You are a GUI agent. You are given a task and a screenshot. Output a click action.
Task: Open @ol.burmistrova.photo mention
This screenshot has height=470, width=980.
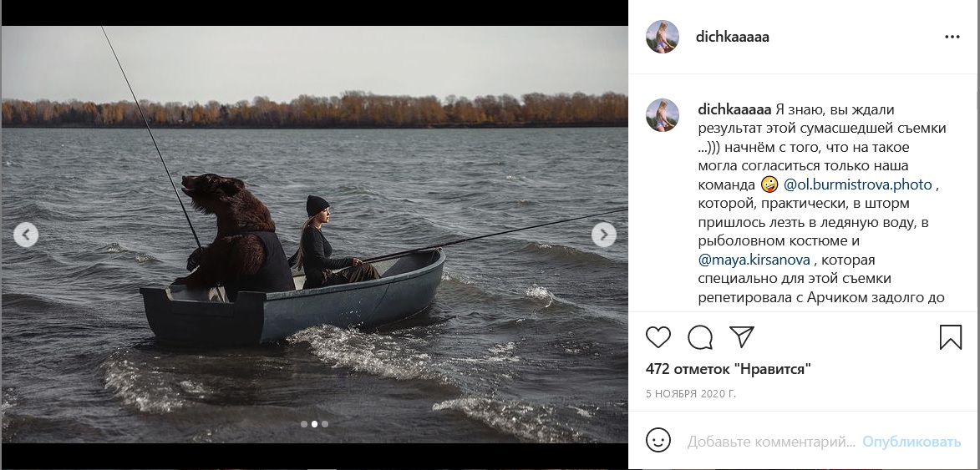coord(857,184)
